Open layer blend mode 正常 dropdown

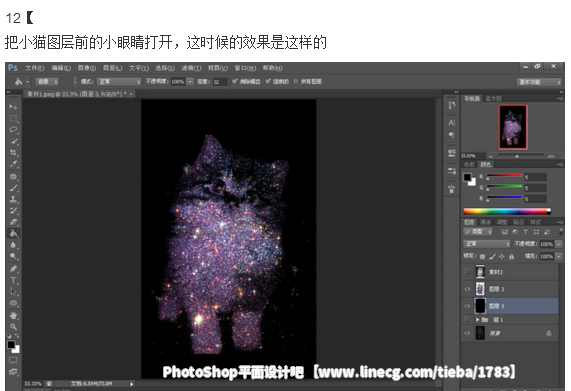(487, 244)
